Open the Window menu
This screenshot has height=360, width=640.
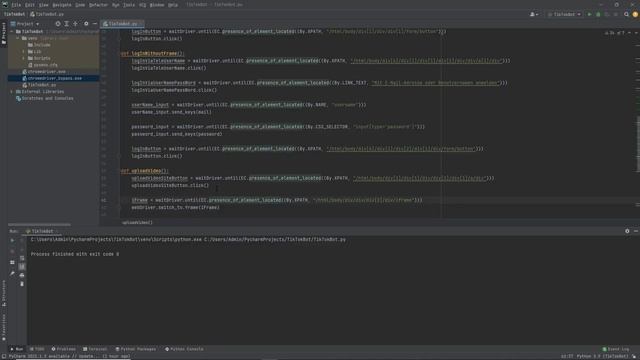pyautogui.click(x=157, y=5)
